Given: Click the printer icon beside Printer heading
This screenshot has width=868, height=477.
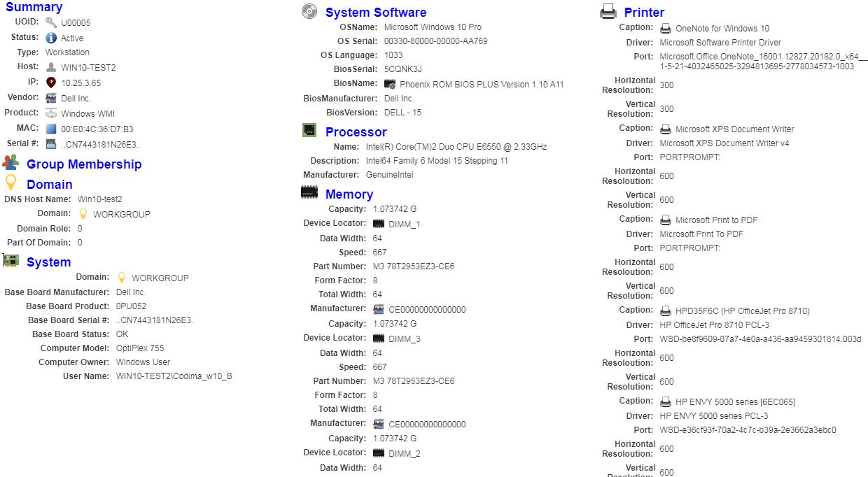Looking at the screenshot, I should pyautogui.click(x=608, y=11).
